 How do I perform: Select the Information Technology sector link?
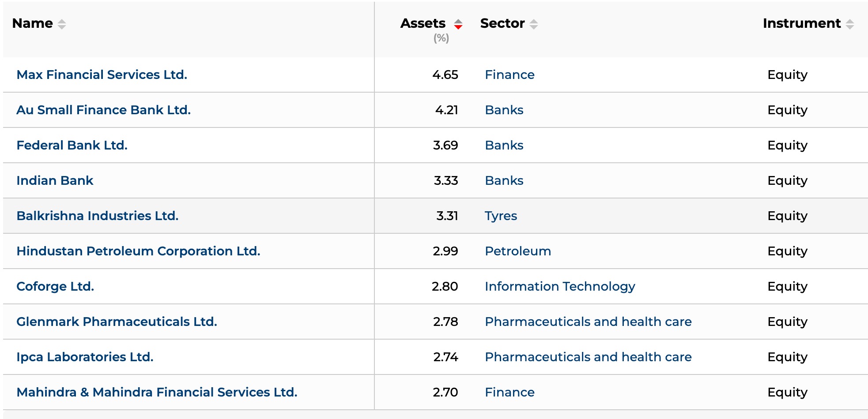pos(560,286)
